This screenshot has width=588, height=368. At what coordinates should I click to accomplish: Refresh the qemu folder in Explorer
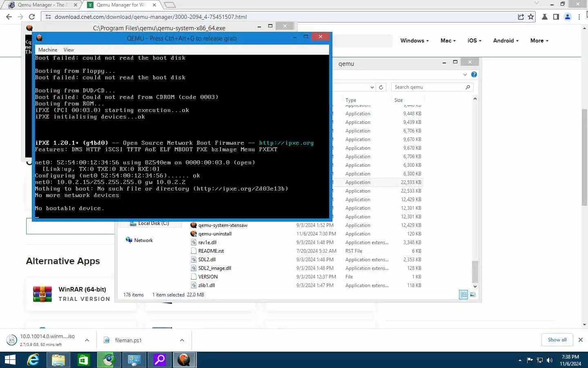[x=381, y=87]
